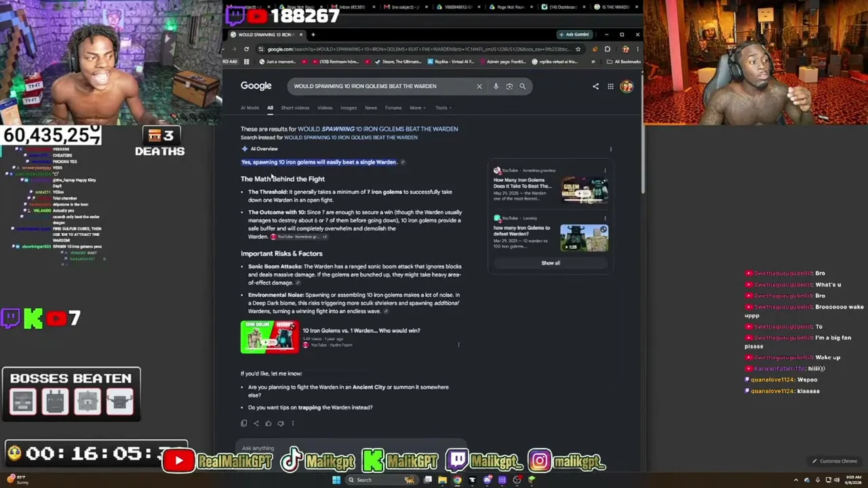This screenshot has width=868, height=488.
Task: Give AI Overview a thumbs down
Action: (x=281, y=424)
